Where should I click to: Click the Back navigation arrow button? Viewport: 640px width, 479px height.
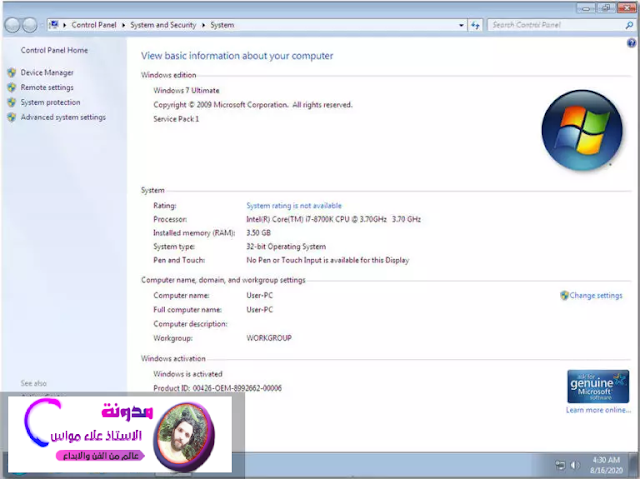(12, 25)
